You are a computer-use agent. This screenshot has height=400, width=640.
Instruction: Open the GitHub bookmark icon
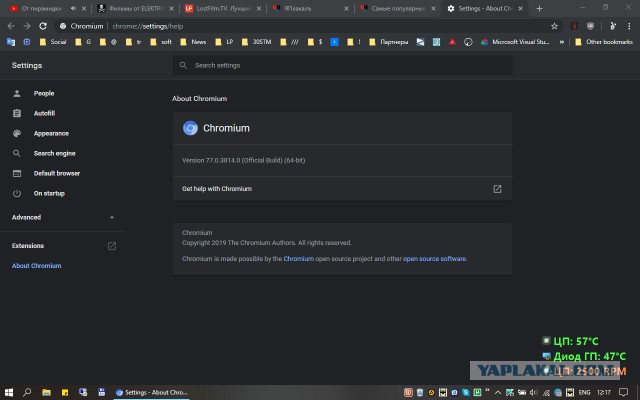pyautogui.click(x=468, y=42)
